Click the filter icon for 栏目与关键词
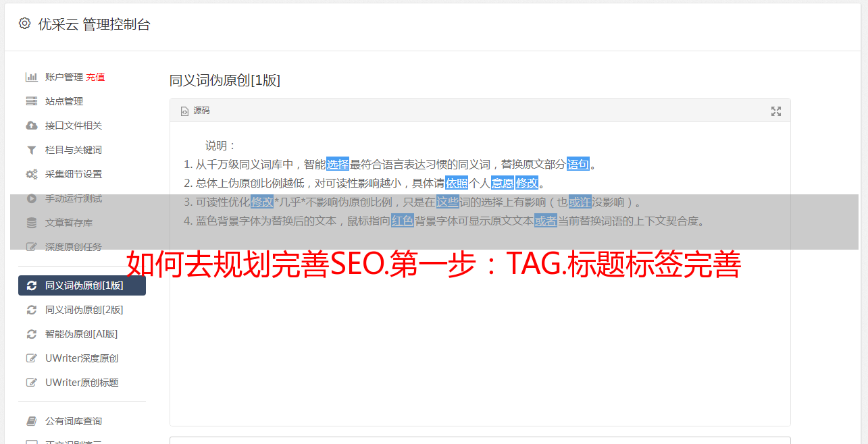This screenshot has width=868, height=444. pos(31,150)
